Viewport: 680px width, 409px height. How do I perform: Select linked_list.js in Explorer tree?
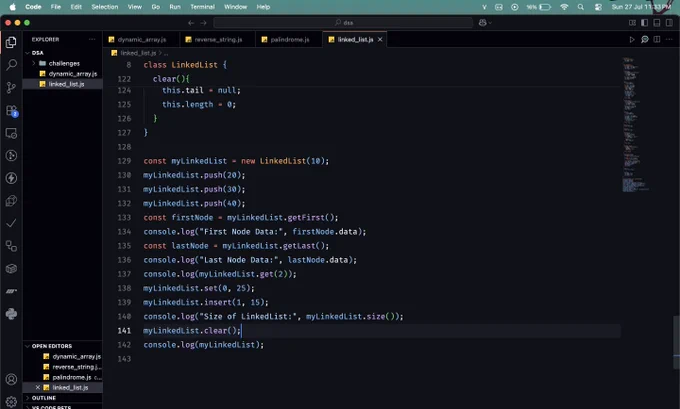tap(63, 84)
